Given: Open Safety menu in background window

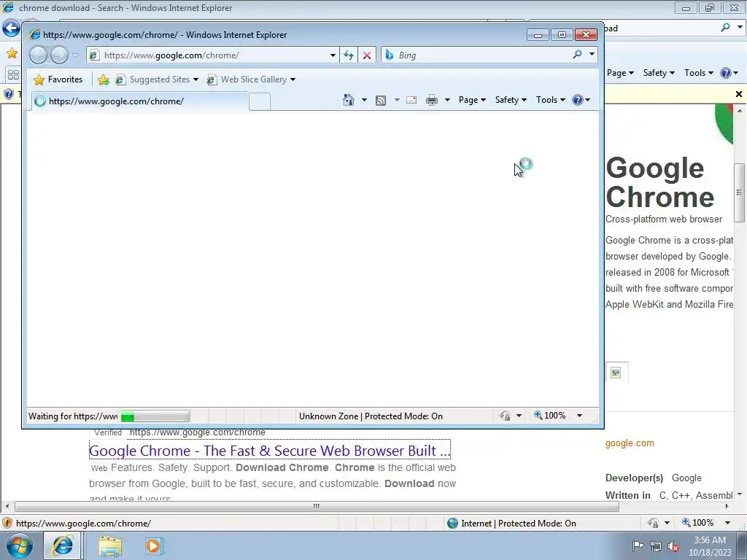Looking at the screenshot, I should 659,73.
